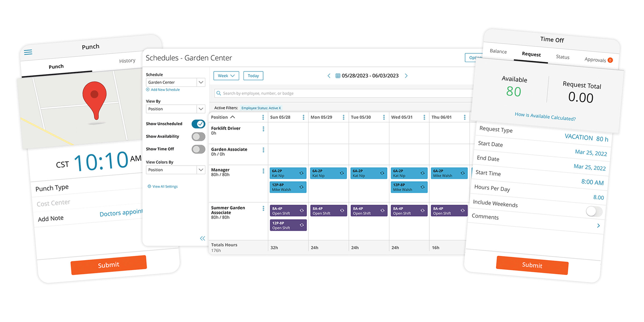Switch to the History tab
The image size is (644, 322).
coord(127,61)
